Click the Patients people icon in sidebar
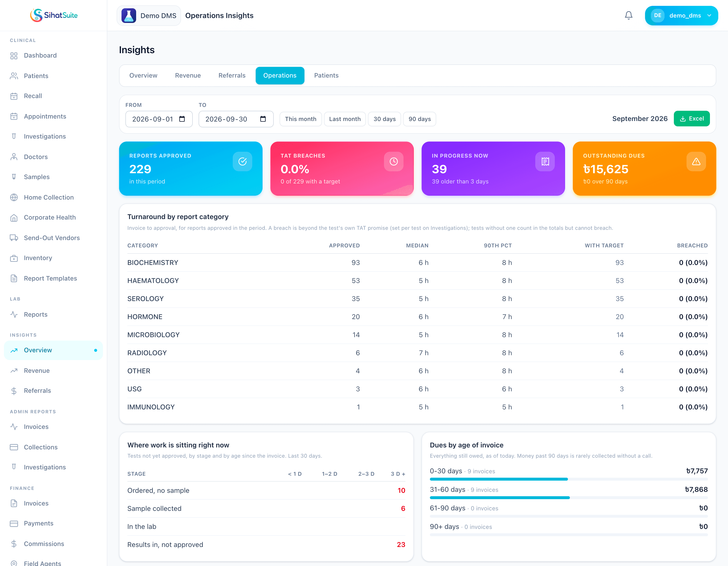Viewport: 728px width, 566px height. point(14,76)
